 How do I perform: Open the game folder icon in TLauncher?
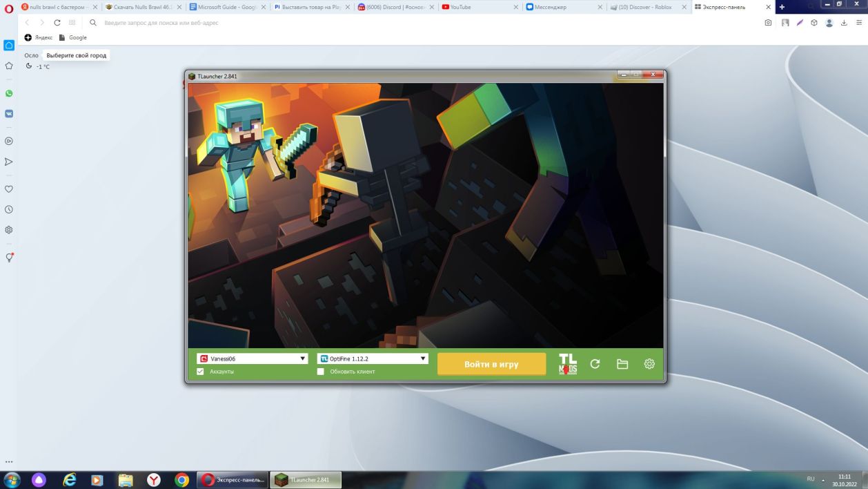point(622,364)
